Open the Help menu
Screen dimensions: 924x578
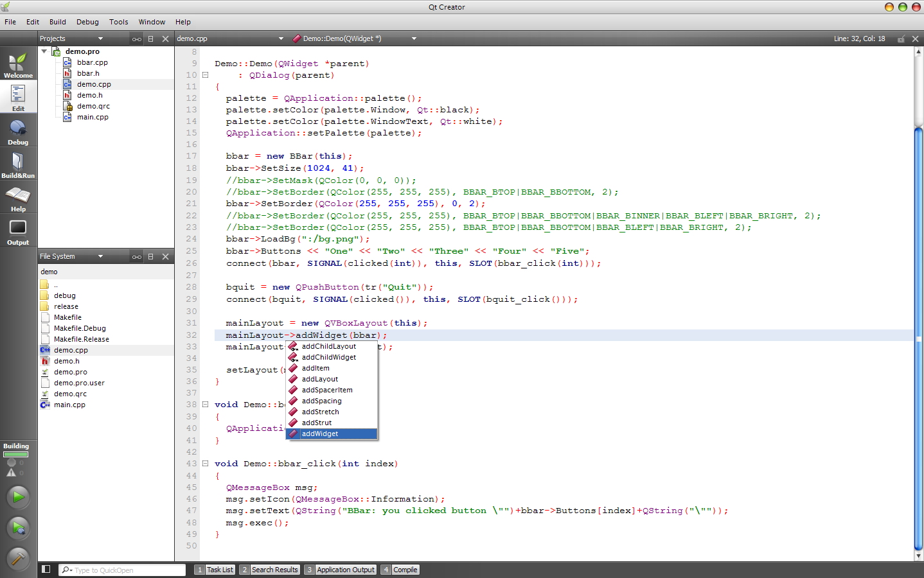tap(183, 22)
